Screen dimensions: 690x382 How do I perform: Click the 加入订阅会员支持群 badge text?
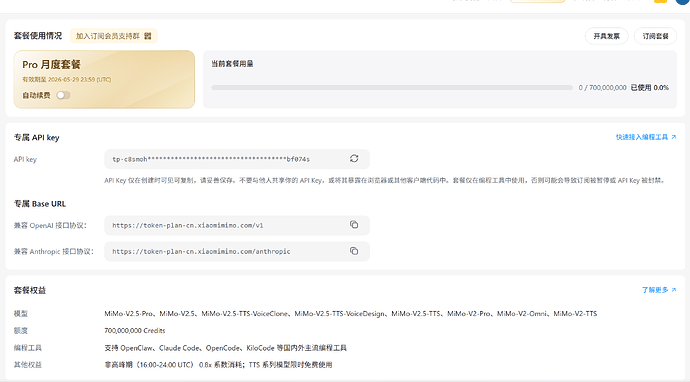[107, 36]
